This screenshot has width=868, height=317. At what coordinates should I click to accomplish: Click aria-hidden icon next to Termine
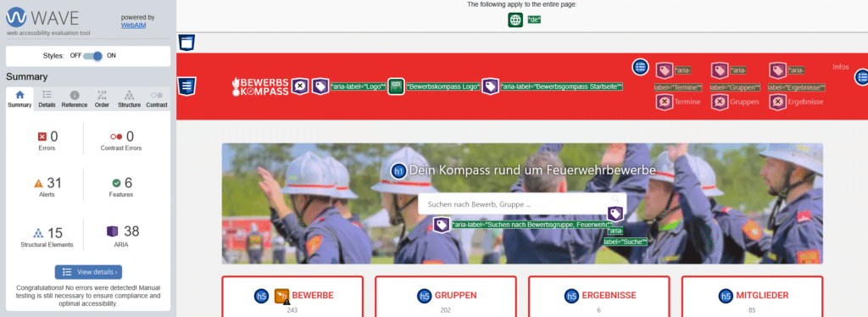665,102
